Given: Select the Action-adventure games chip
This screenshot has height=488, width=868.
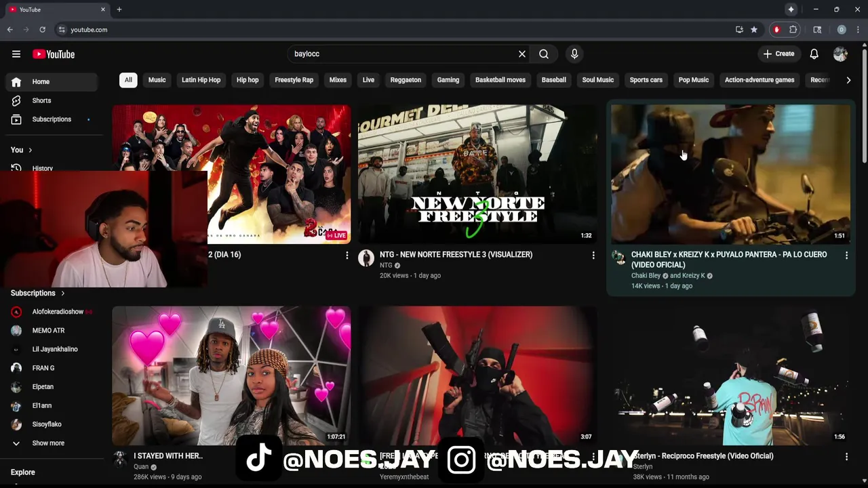Looking at the screenshot, I should [759, 80].
